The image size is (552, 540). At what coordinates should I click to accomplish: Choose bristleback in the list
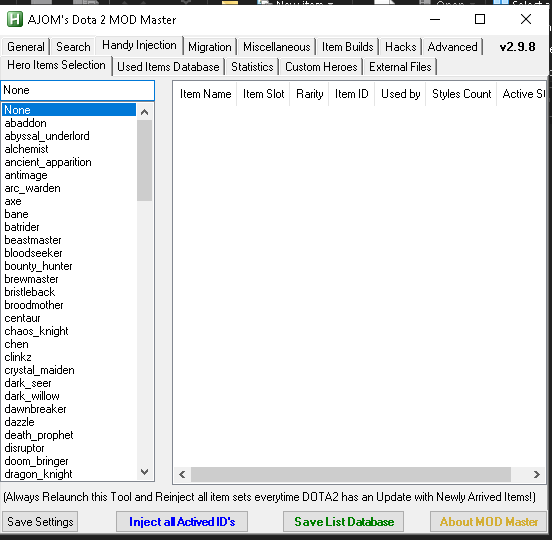[x=69, y=292]
